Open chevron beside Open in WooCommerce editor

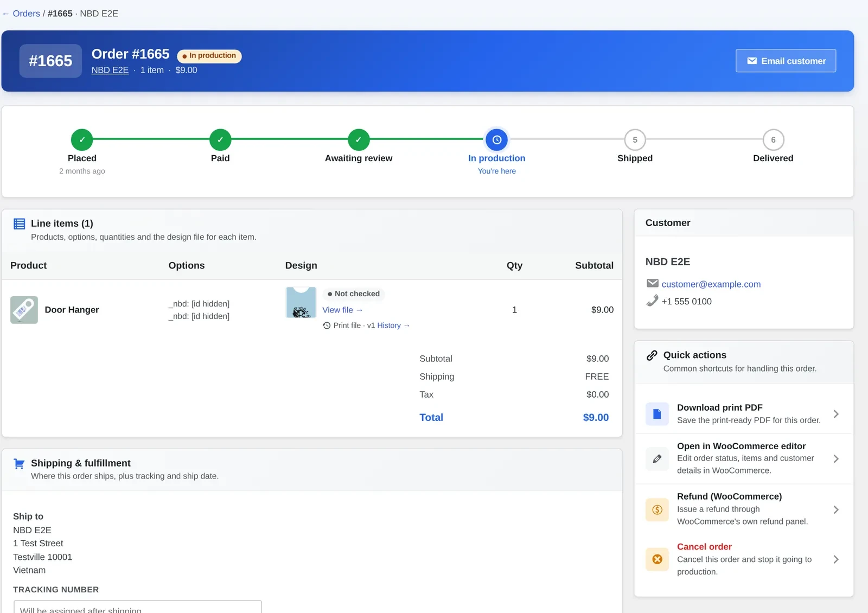tap(836, 459)
